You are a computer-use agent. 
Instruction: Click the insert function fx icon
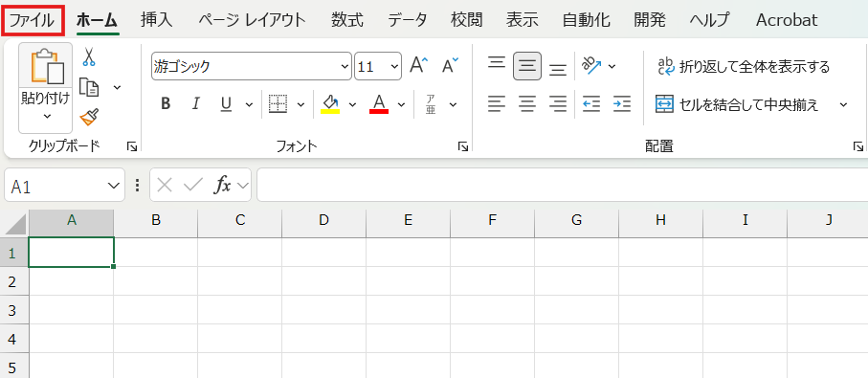click(223, 186)
